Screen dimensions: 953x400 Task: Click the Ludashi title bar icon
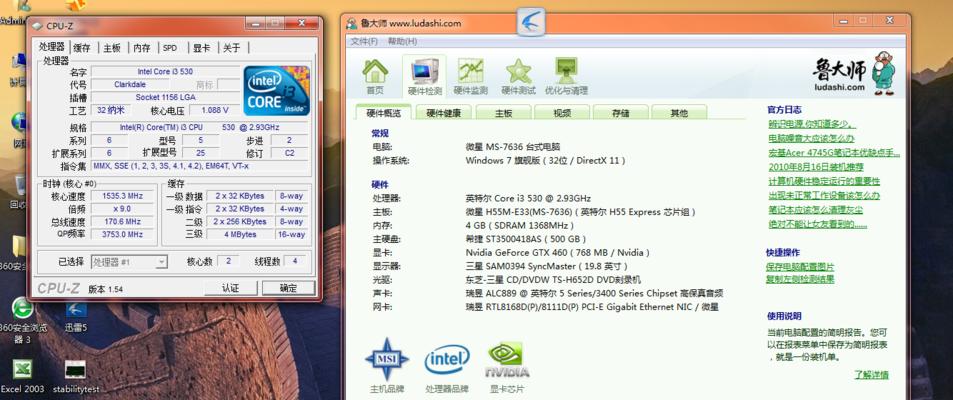pos(351,24)
